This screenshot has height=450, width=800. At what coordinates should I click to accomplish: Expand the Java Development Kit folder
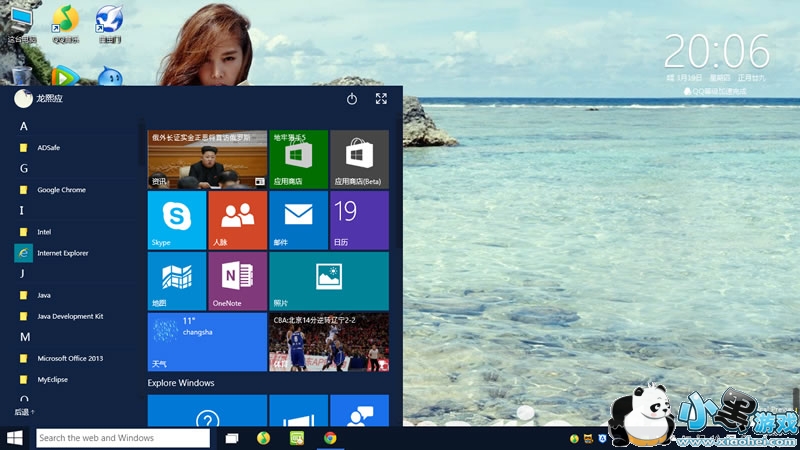(x=70, y=316)
